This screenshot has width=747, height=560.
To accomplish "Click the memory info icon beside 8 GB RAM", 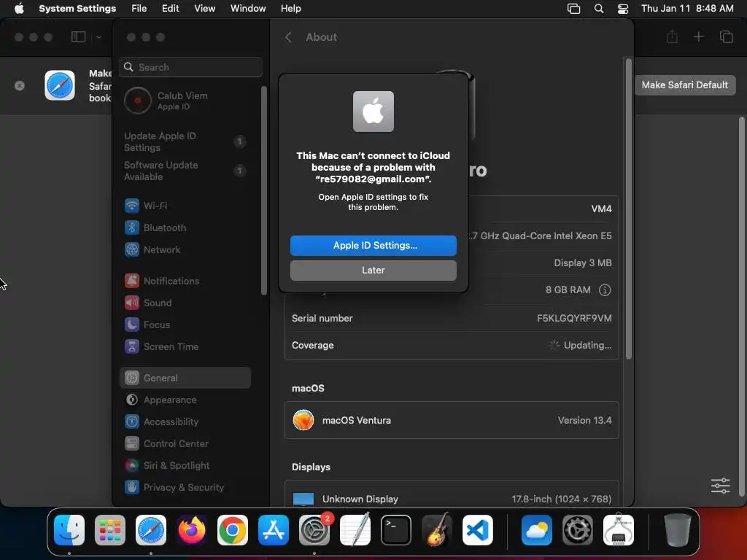I will click(605, 290).
